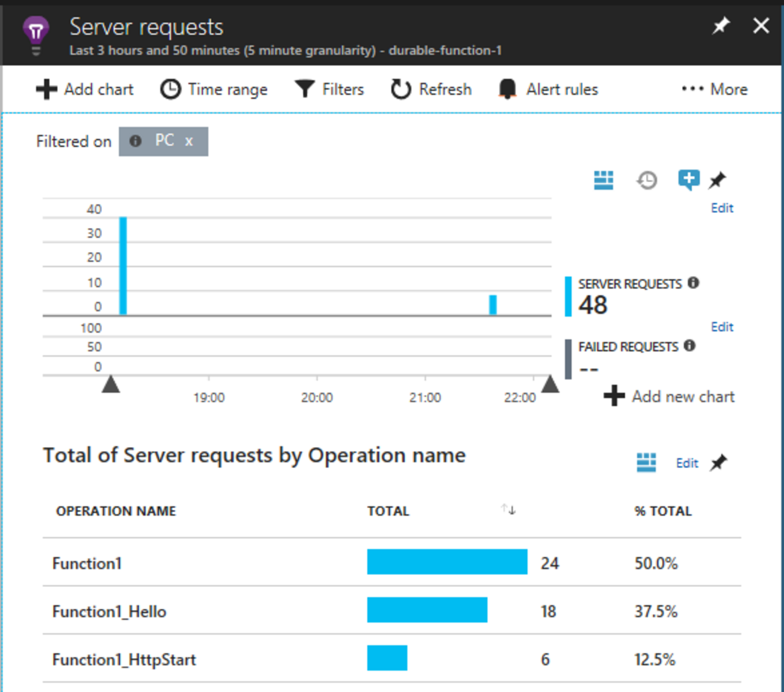Sort the table by Total column
Viewport: 784px width, 692px height.
click(x=508, y=510)
